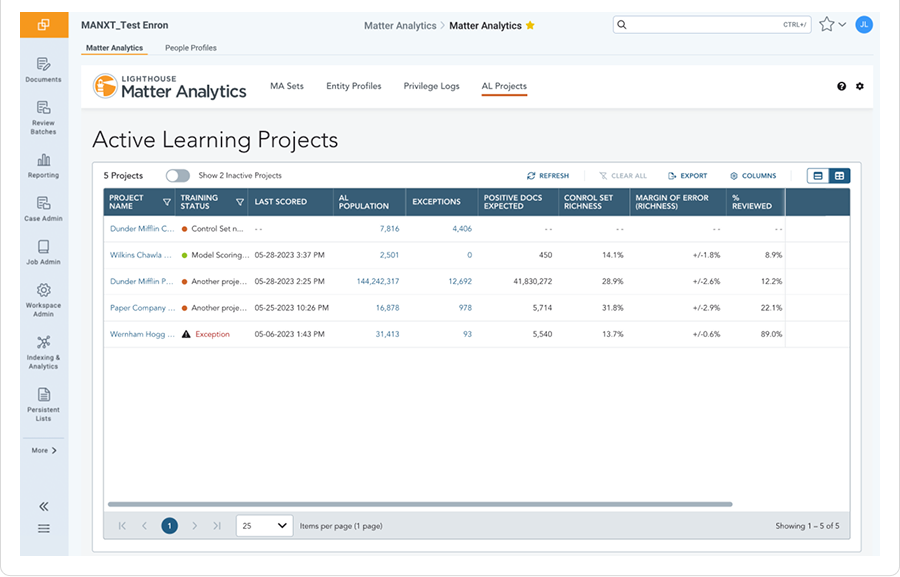Go to first page icon
The height and width of the screenshot is (577, 900).
122,526
